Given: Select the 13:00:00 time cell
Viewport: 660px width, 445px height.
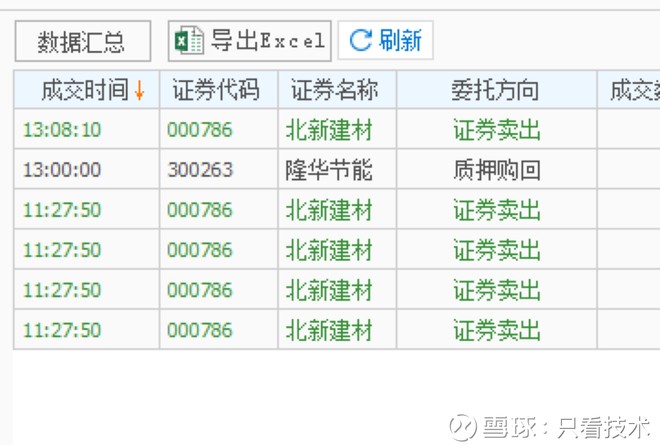Looking at the screenshot, I should click(x=87, y=170).
